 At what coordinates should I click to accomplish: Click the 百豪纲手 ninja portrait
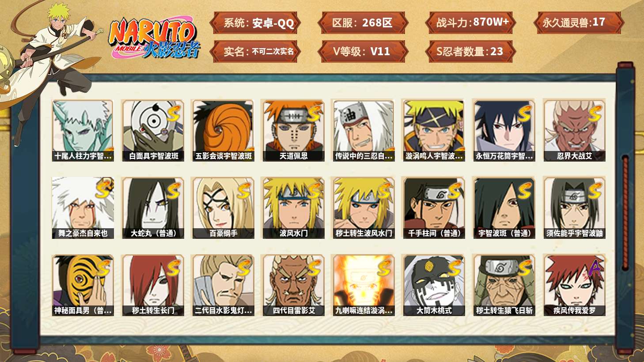(x=224, y=207)
